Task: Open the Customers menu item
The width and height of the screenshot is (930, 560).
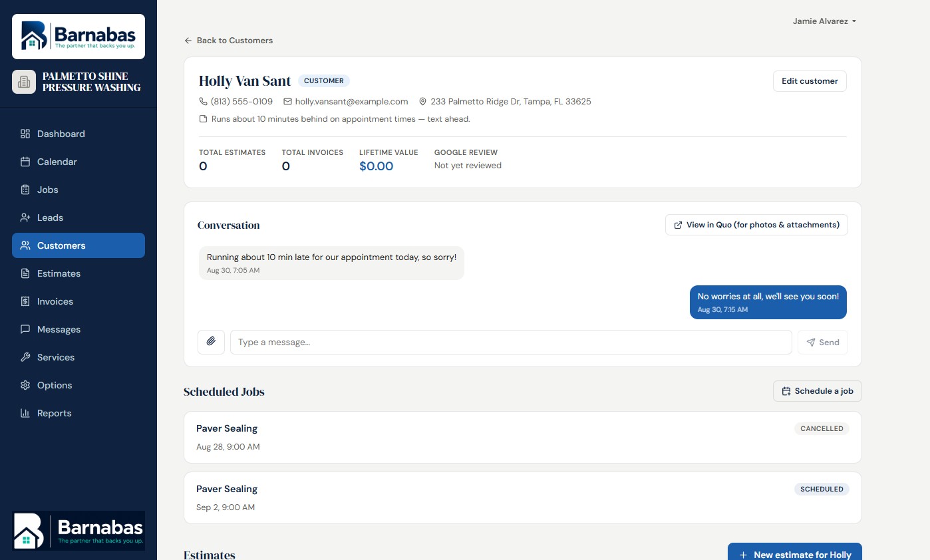Action: coord(78,245)
